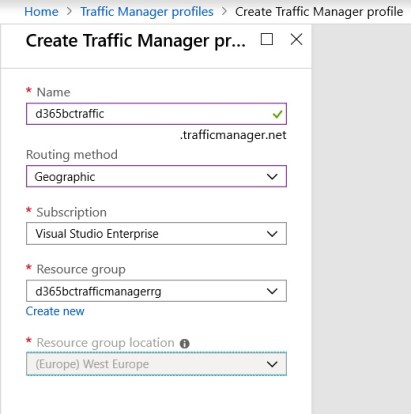Click the Subscription label
Viewport: 411px width, 414px height.
click(71, 212)
